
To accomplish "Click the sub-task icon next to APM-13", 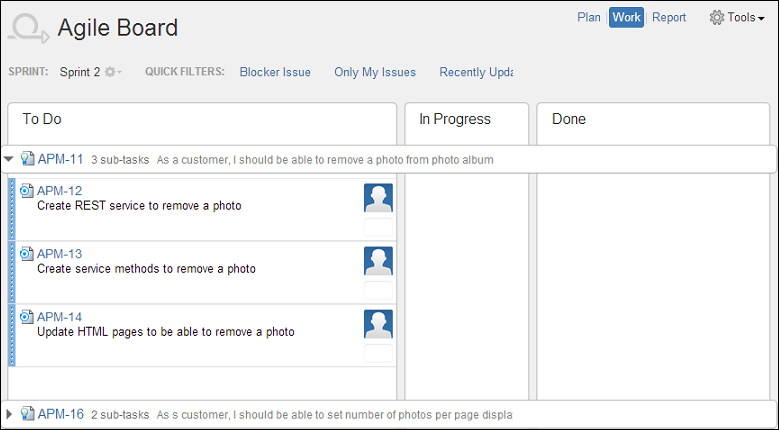I will [x=27, y=253].
